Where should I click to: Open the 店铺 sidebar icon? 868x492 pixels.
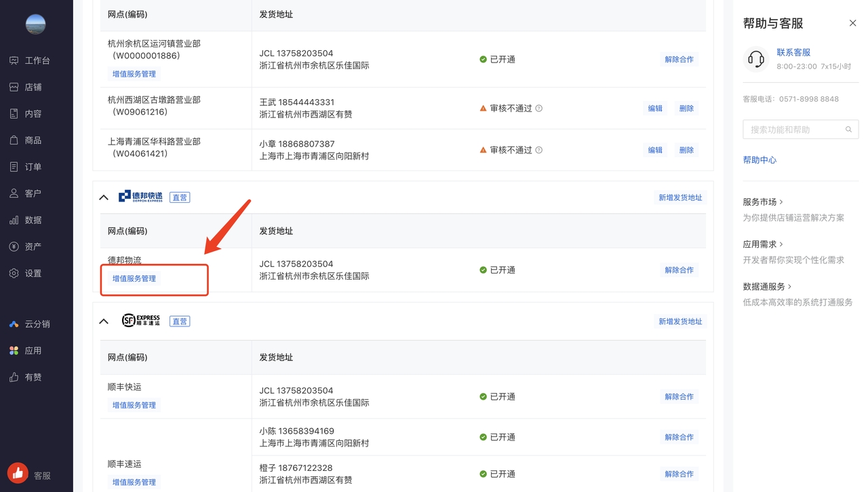pyautogui.click(x=14, y=87)
